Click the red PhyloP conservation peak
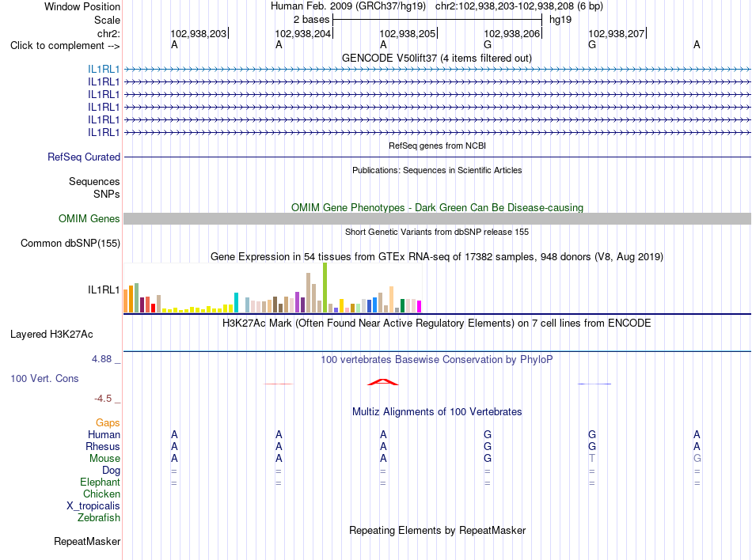The height and width of the screenshot is (560, 752). 382,382
